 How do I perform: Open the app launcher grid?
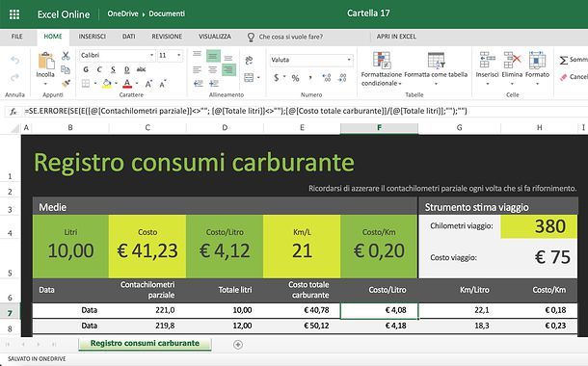(14, 14)
